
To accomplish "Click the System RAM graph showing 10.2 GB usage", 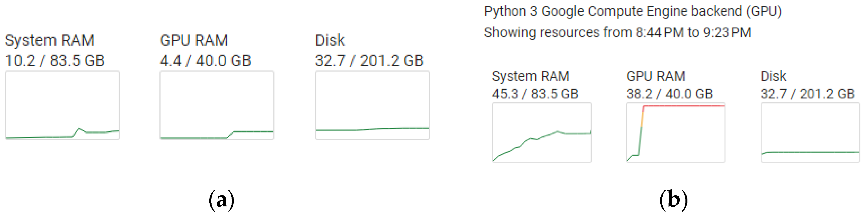I will pos(62,105).
